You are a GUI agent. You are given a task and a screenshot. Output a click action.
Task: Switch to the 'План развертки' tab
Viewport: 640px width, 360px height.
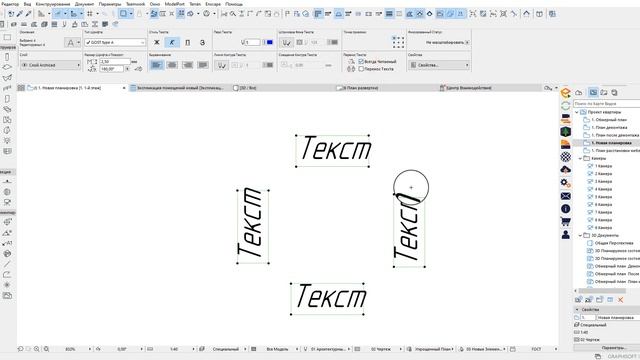pos(358,88)
